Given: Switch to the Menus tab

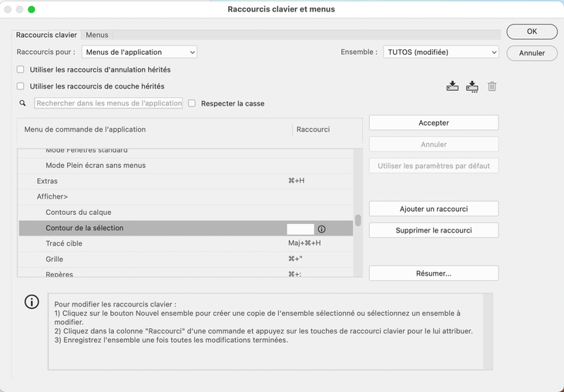Looking at the screenshot, I should click(x=97, y=35).
